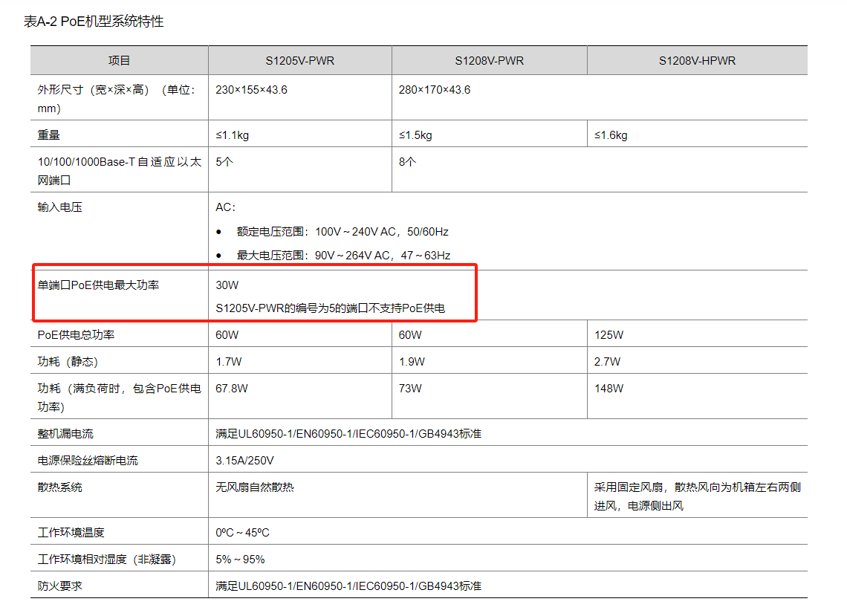Click the 73W full-load value
The image size is (847, 616).
click(x=410, y=389)
